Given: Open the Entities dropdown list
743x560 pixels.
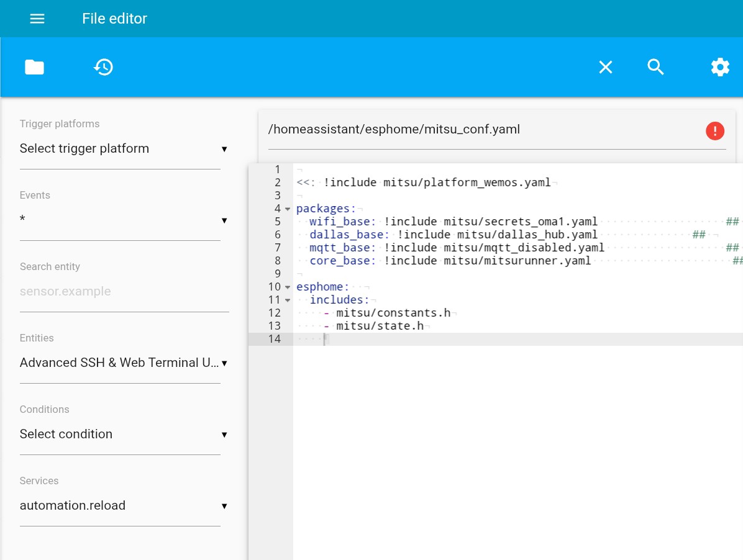Looking at the screenshot, I should (x=123, y=363).
